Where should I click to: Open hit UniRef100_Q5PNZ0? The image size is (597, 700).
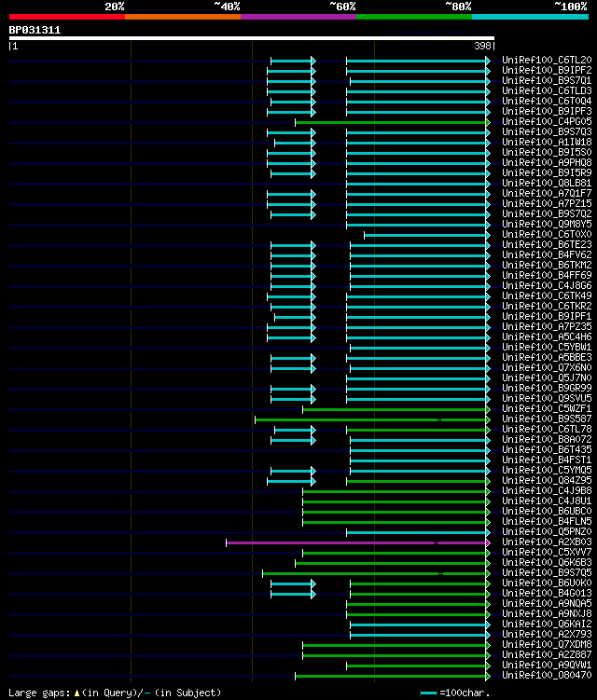tap(547, 532)
